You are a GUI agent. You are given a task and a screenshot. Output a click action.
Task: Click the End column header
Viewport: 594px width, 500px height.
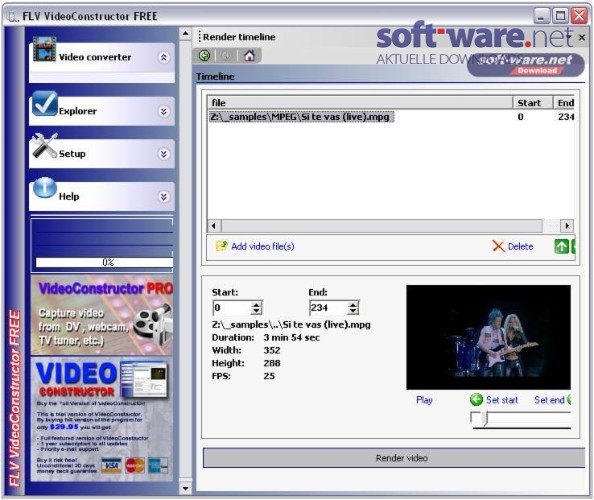pos(564,103)
